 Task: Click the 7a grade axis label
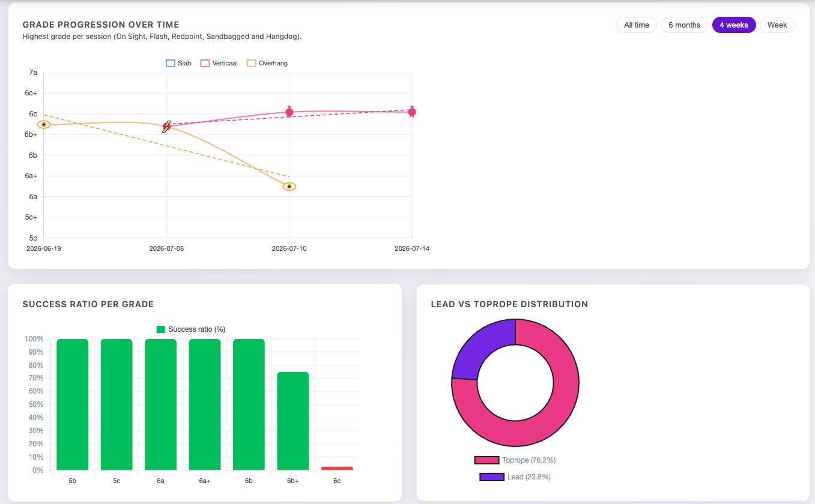click(x=33, y=73)
